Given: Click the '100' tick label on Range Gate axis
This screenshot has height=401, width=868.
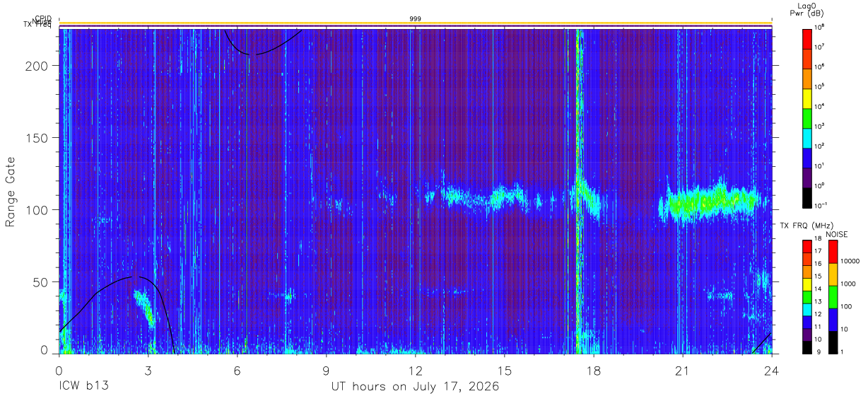Looking at the screenshot, I should (x=37, y=210).
